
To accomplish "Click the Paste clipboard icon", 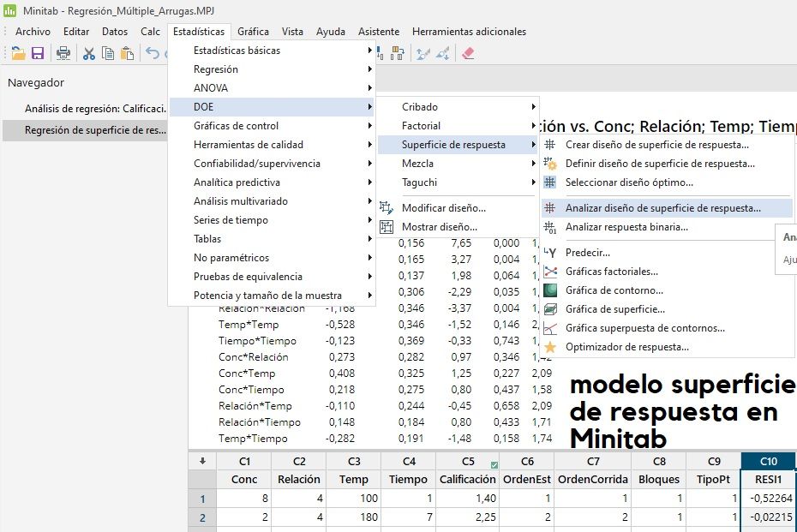I will coord(127,53).
